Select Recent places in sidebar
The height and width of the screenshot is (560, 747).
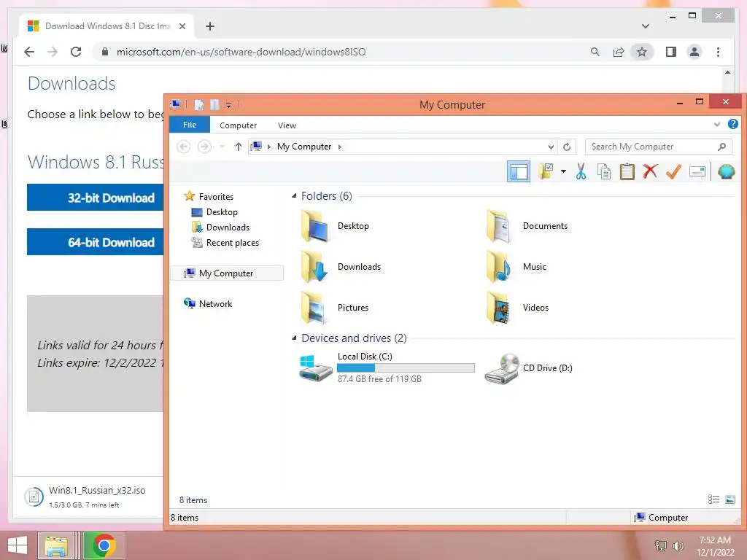(225, 243)
